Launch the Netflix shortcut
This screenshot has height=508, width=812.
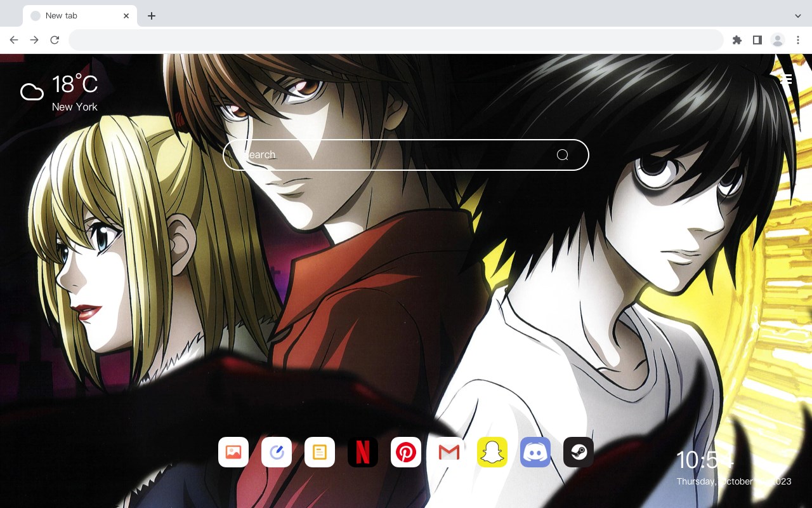pyautogui.click(x=363, y=452)
